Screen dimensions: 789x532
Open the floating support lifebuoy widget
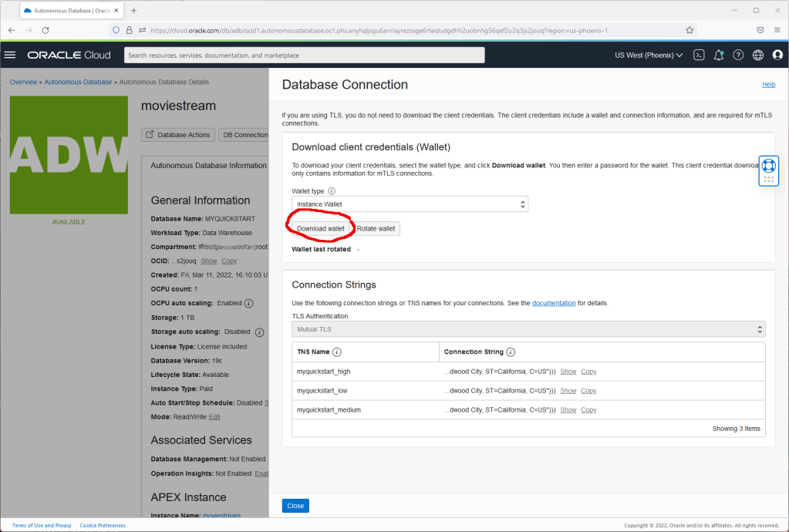pyautogui.click(x=768, y=166)
